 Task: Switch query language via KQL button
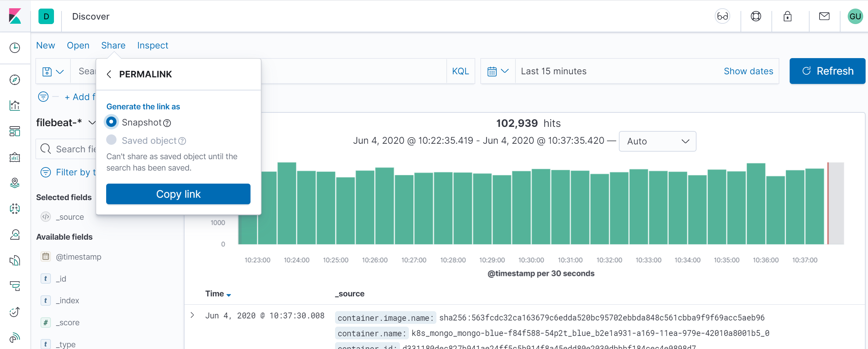pyautogui.click(x=460, y=71)
